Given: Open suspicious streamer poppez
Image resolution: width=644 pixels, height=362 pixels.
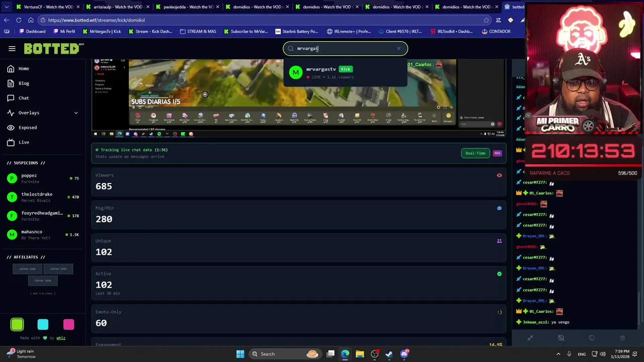Looking at the screenshot, I should [43, 178].
